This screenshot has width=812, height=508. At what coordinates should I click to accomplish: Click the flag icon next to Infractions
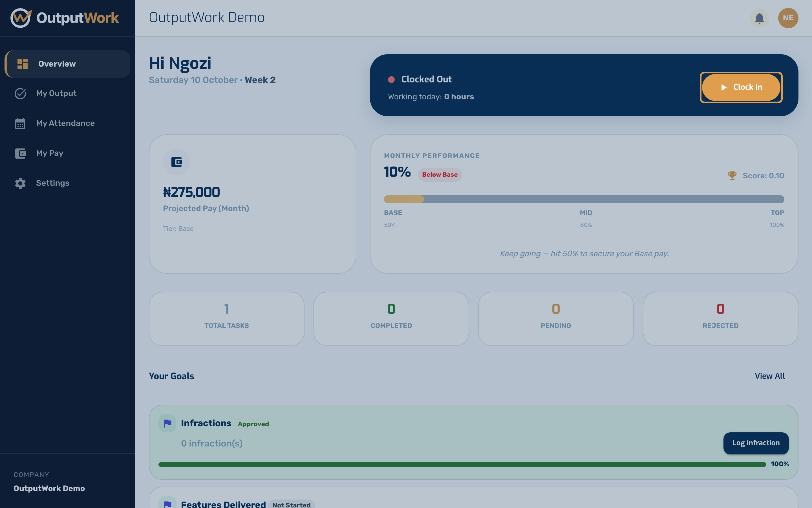167,423
